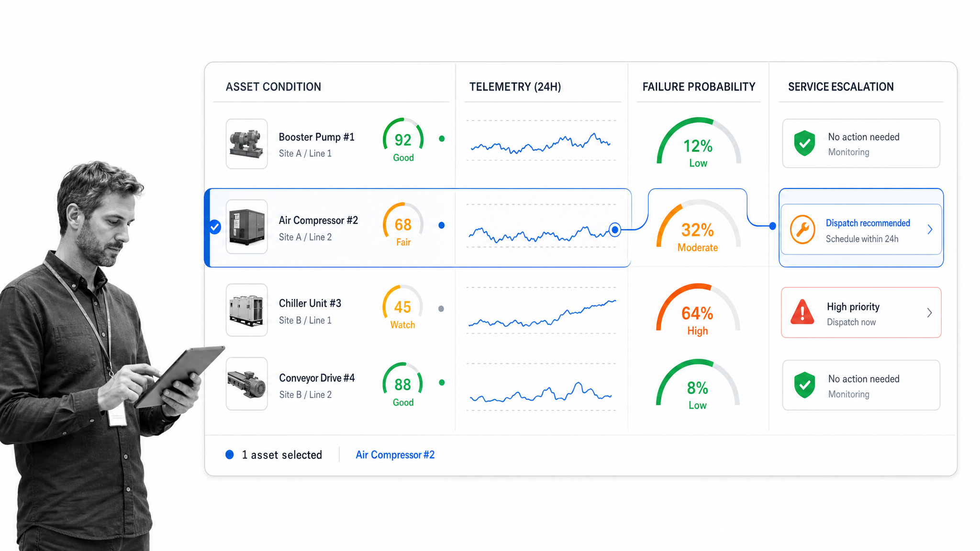Click the red warning triangle High priority icon
This screenshot has height=551, width=980.
802,312
